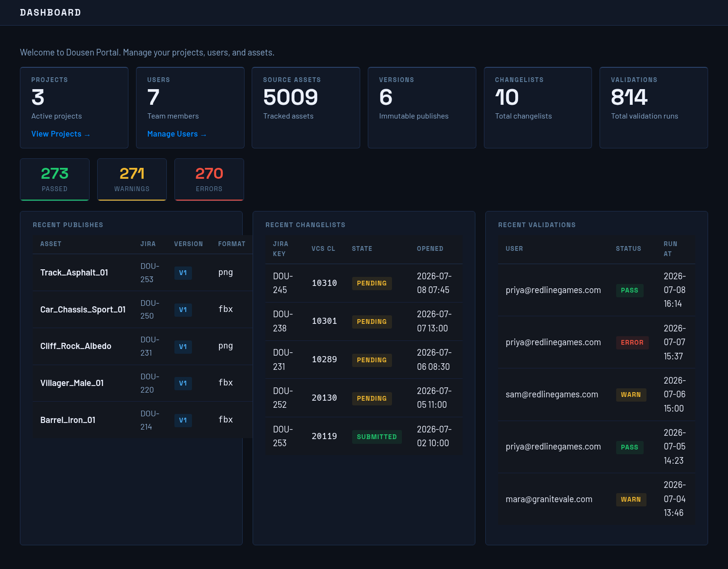Viewport: 728px width, 569px height.
Task: Click opened date 2026-07-08 07:45
Action: (x=434, y=283)
